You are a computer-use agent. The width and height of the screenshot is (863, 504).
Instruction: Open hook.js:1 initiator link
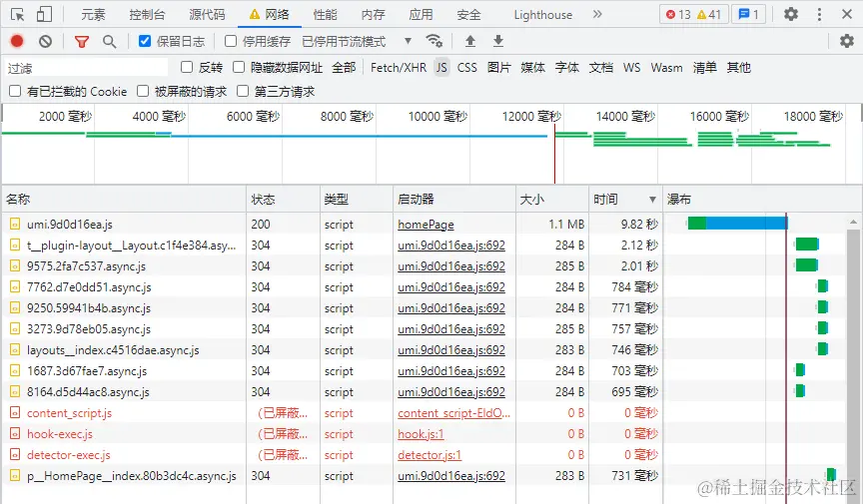click(421, 434)
